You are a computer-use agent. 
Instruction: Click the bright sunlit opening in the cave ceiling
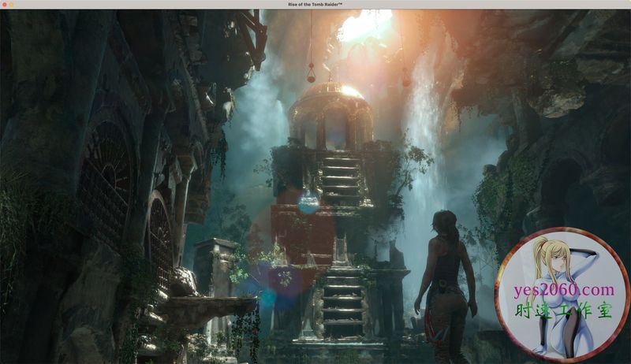click(363, 25)
